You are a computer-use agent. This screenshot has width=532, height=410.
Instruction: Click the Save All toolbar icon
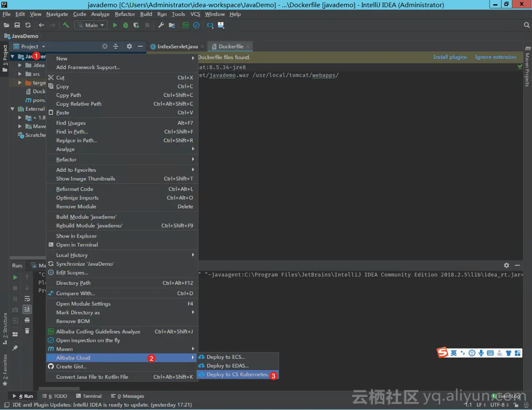coord(17,25)
